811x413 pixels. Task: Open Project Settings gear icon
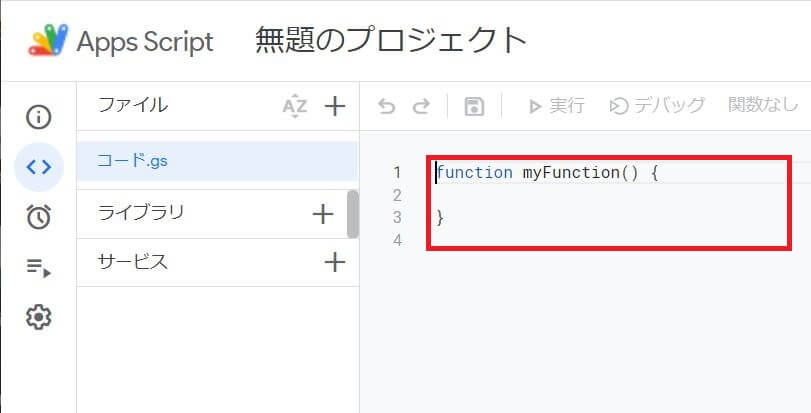39,318
